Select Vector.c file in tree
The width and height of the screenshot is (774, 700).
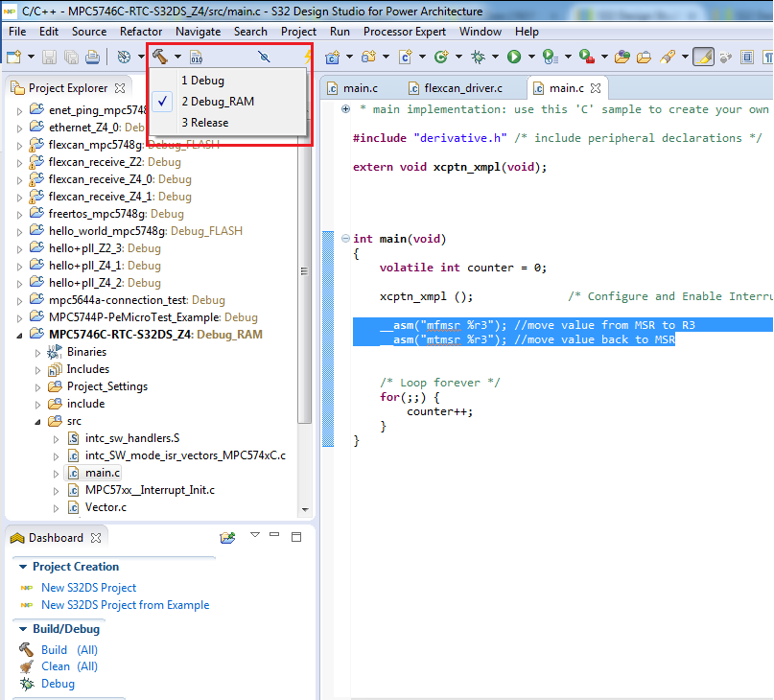[x=106, y=507]
